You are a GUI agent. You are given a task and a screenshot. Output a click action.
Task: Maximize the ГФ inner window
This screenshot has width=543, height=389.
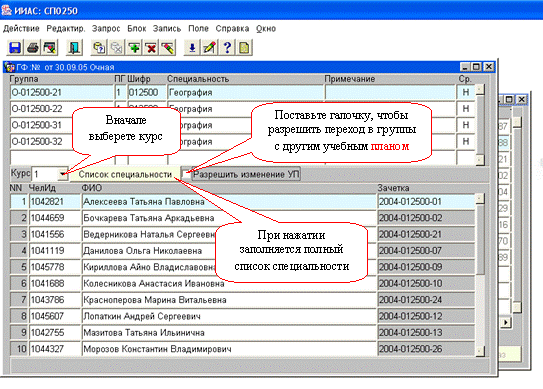click(x=477, y=67)
